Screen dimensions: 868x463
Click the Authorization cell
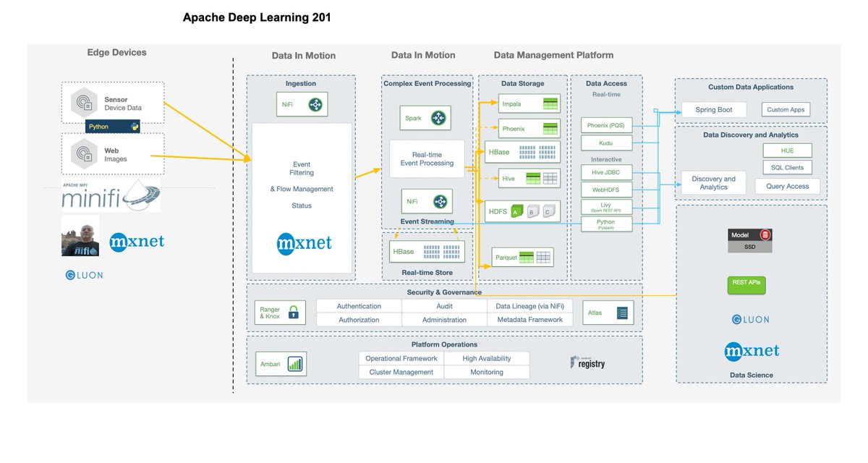pos(359,320)
